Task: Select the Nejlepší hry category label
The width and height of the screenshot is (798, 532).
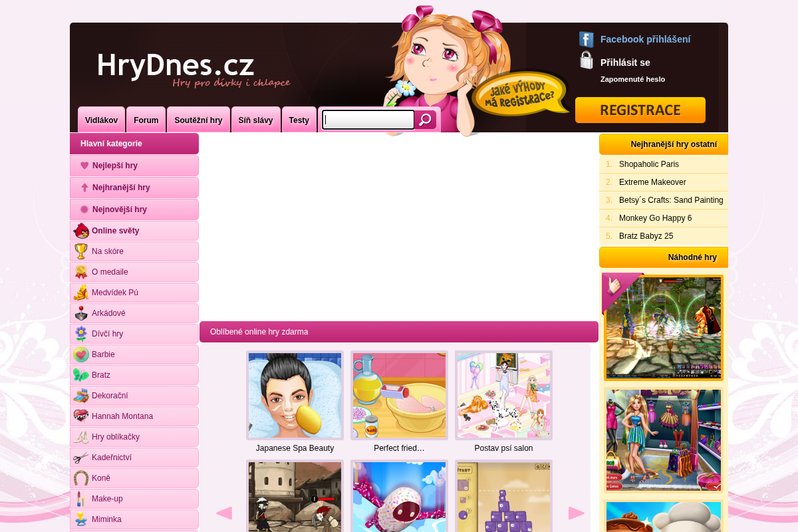Action: click(x=115, y=166)
